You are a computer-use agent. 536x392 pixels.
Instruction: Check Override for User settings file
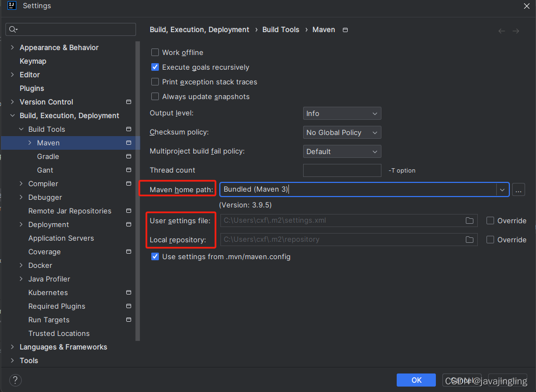coord(490,220)
